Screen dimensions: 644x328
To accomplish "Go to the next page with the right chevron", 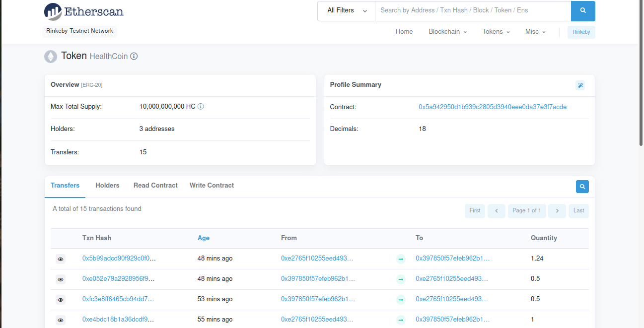I will pyautogui.click(x=557, y=211).
